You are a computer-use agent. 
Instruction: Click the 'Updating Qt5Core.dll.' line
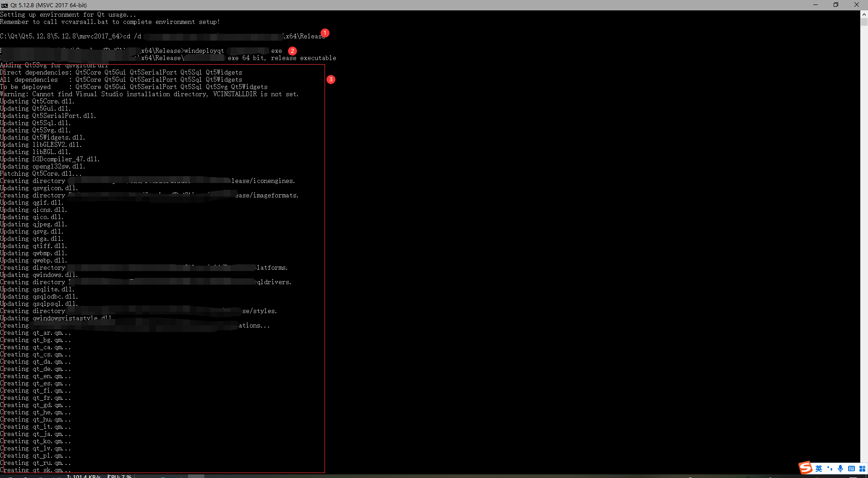pos(37,102)
